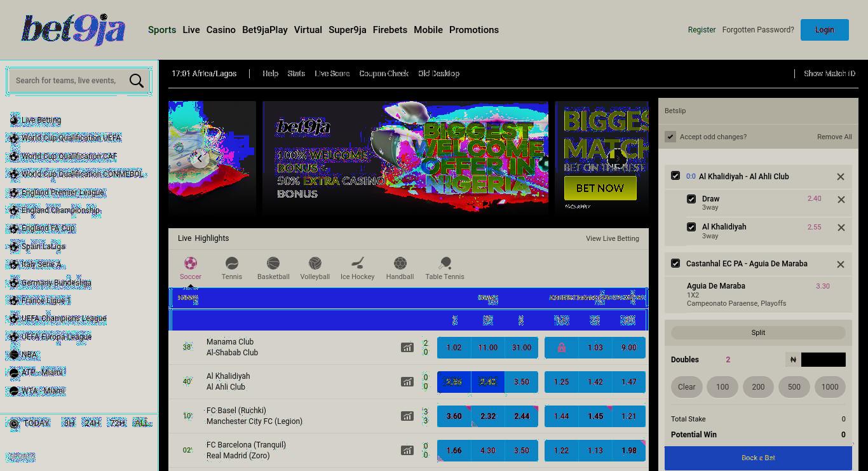Open the Virtual menu item
868x471 pixels.
[x=308, y=30]
